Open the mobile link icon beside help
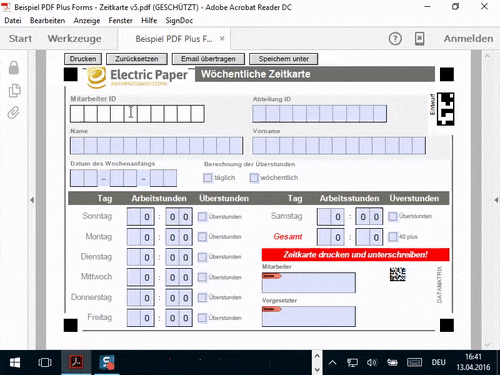The width and height of the screenshot is (500, 375). click(419, 39)
